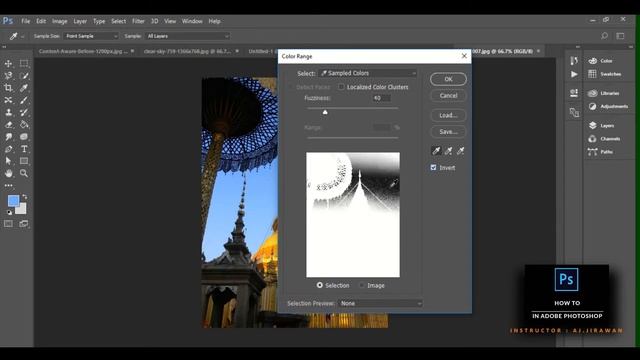
Task: Open the Actions panel play icon
Action: (x=574, y=74)
